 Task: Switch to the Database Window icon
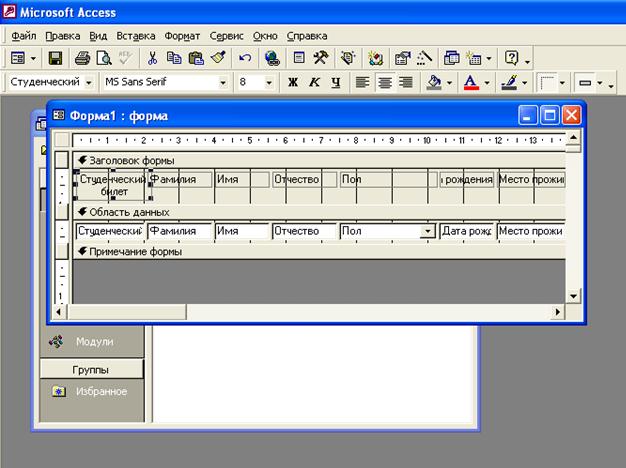[x=452, y=58]
